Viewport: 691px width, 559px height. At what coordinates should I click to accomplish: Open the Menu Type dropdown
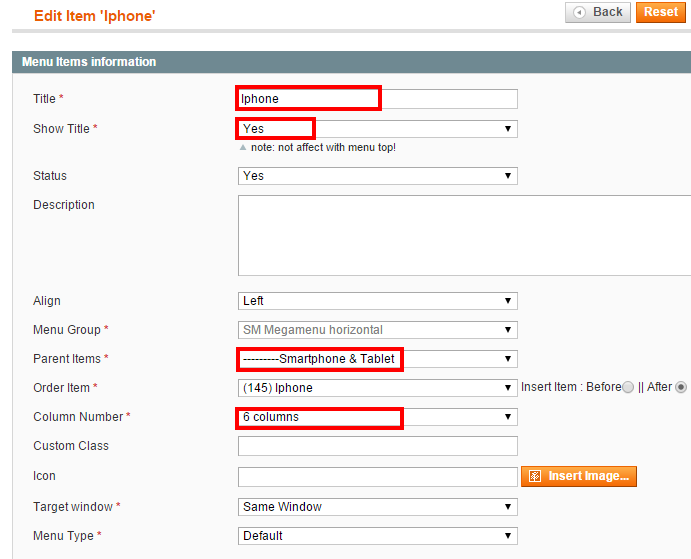[378, 536]
